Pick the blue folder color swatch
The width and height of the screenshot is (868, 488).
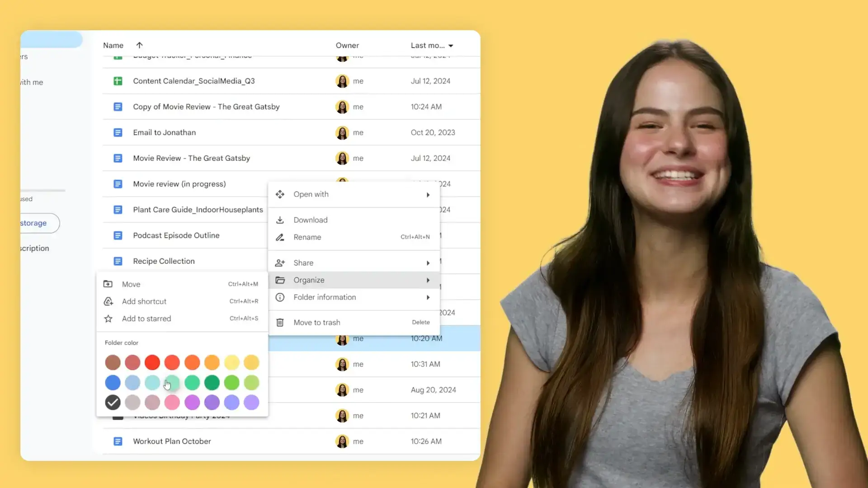(x=113, y=383)
